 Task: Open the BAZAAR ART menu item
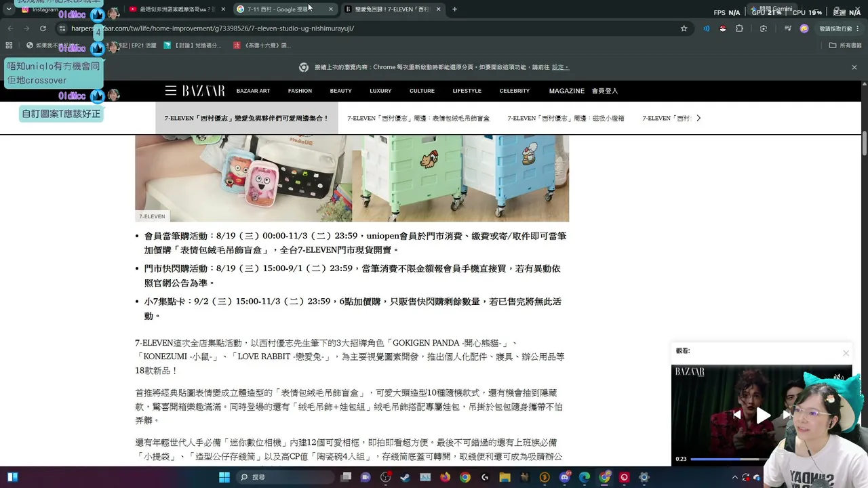click(253, 91)
